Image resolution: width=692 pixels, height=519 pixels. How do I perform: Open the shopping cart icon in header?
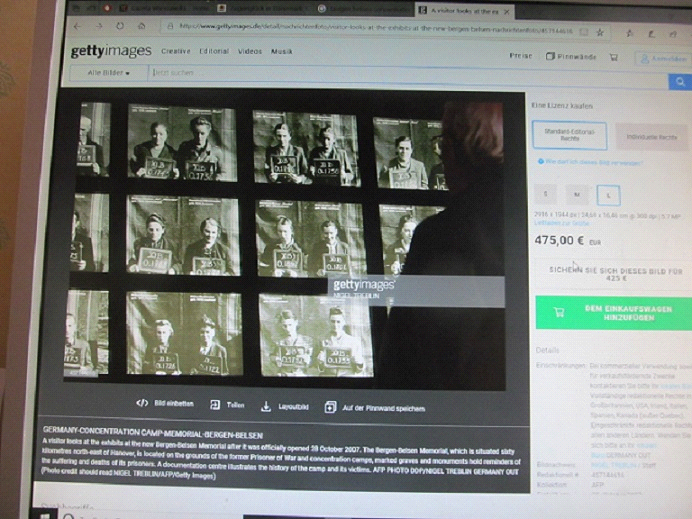coord(613,57)
